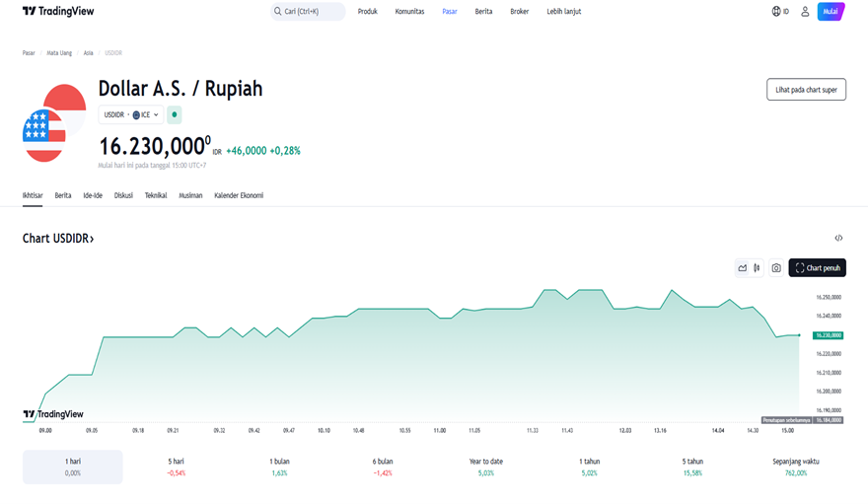This screenshot has width=868, height=504.
Task: Take a chart snapshot with camera icon
Action: coord(776,268)
